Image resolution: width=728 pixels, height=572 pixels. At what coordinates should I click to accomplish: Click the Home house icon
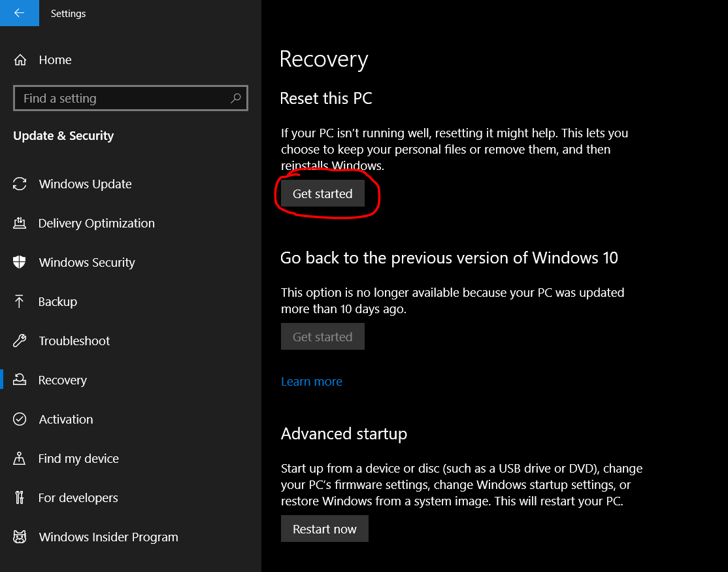[20, 60]
